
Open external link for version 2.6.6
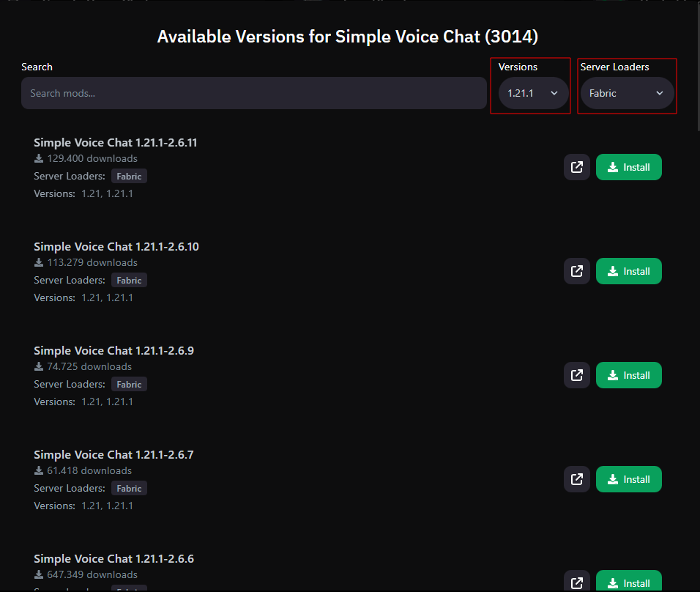(577, 581)
